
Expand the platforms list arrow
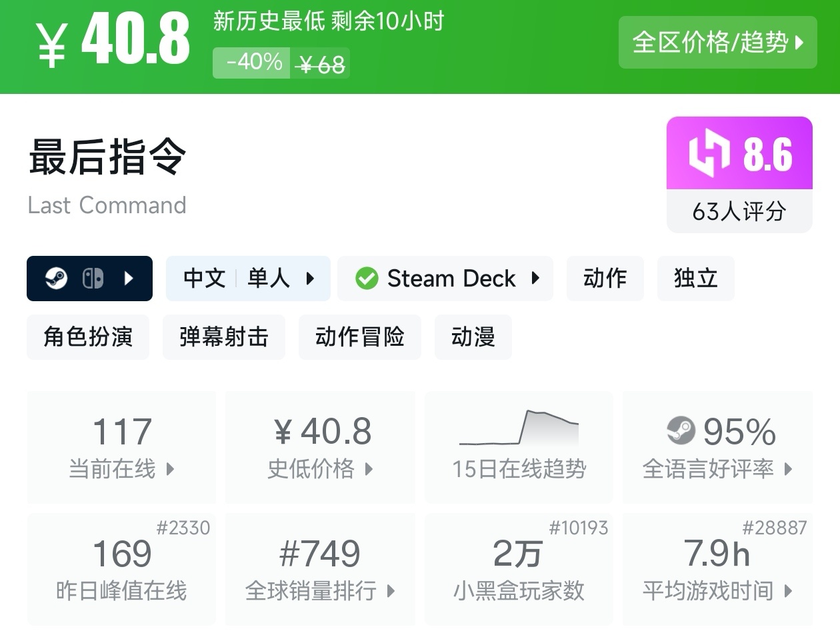click(x=129, y=279)
